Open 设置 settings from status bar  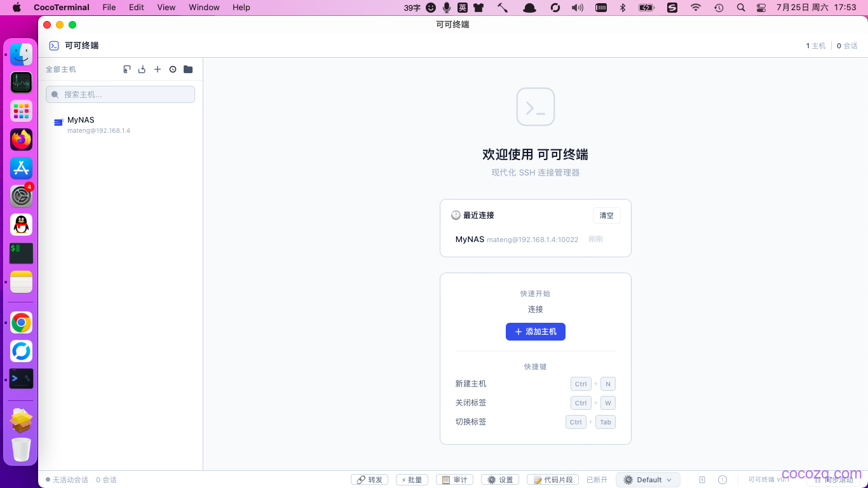click(500, 480)
